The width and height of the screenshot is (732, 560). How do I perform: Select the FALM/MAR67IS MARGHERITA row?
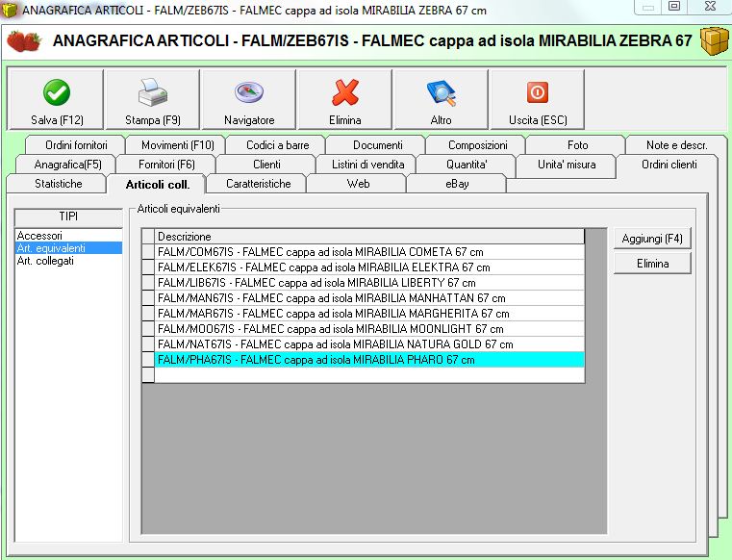pos(368,314)
